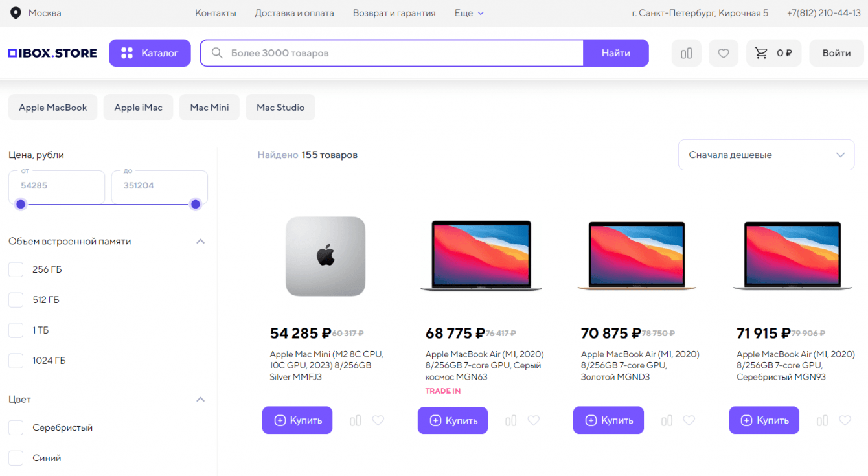Add Mac Mini to favorites with heart

click(378, 420)
